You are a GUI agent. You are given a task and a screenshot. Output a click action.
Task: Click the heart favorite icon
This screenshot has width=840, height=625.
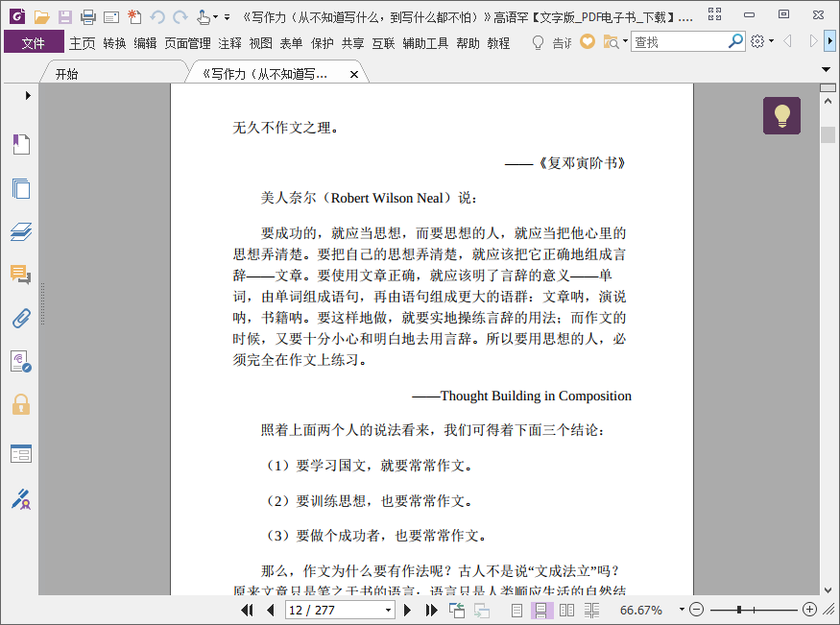point(588,41)
